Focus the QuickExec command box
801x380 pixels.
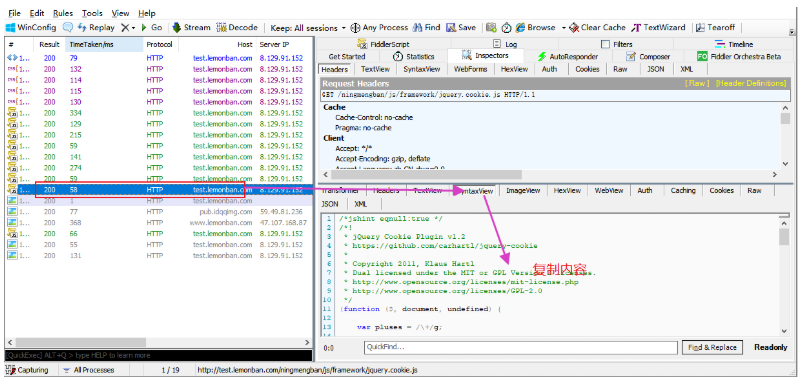point(158,355)
